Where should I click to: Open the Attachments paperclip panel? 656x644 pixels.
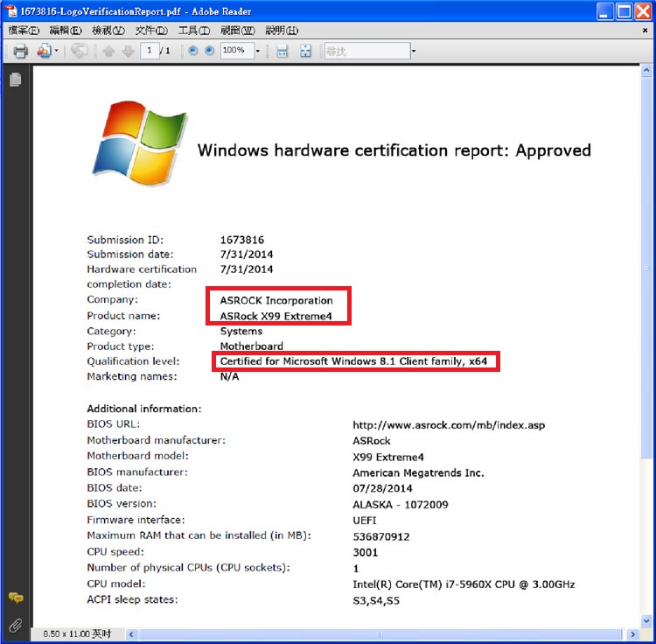pyautogui.click(x=16, y=625)
